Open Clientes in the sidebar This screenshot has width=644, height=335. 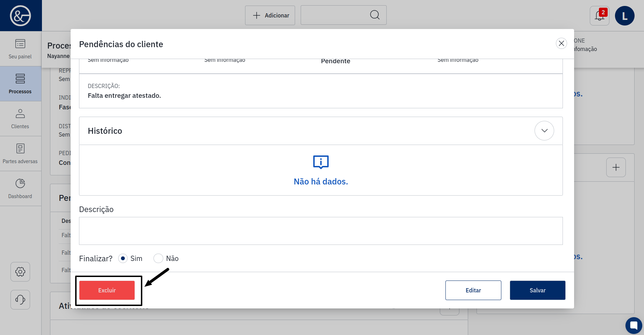coord(20,119)
